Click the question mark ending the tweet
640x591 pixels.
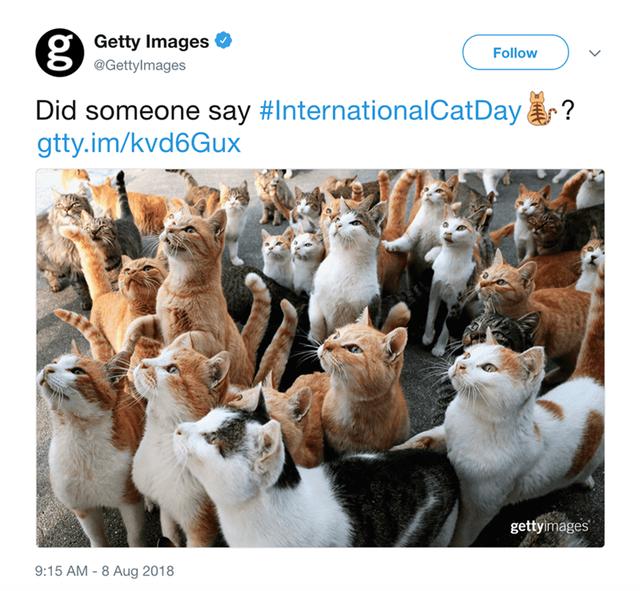point(568,110)
